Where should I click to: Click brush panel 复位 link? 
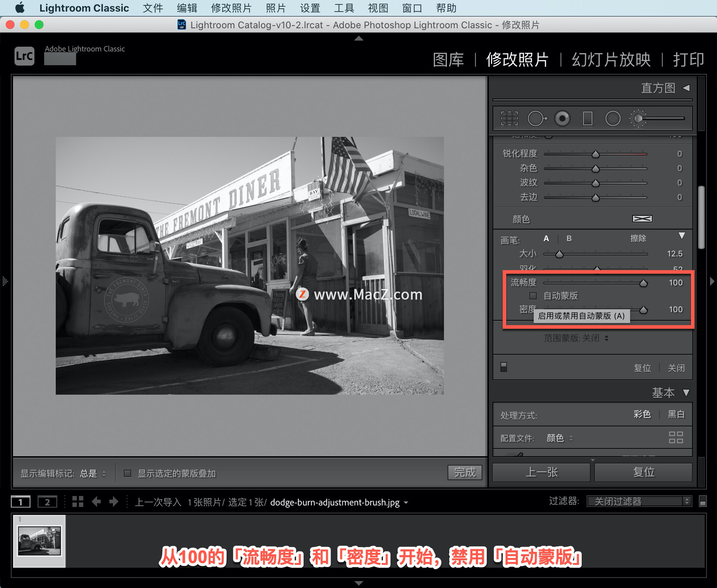coord(642,368)
